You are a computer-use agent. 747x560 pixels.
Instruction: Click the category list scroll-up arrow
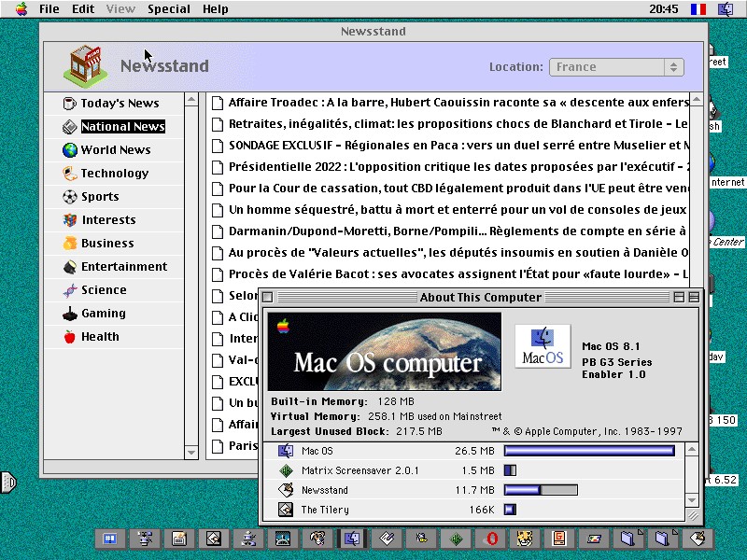[191, 100]
